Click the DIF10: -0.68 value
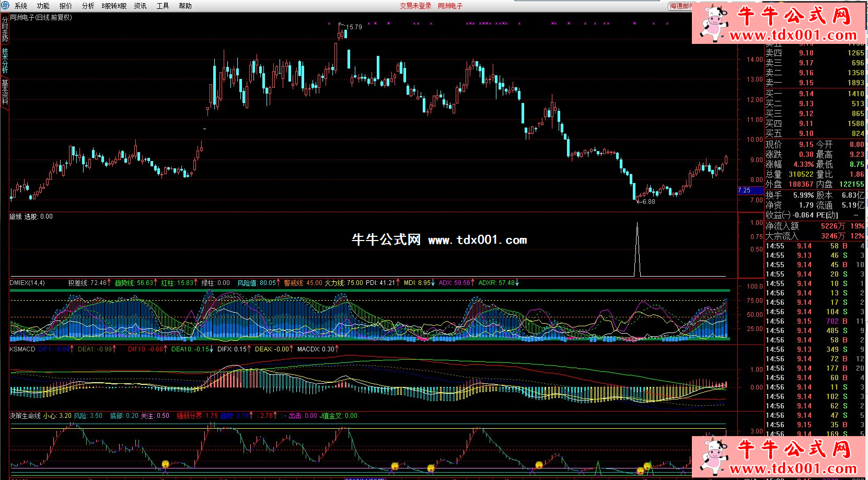Viewport: 868px width, 480px height. coord(146,349)
